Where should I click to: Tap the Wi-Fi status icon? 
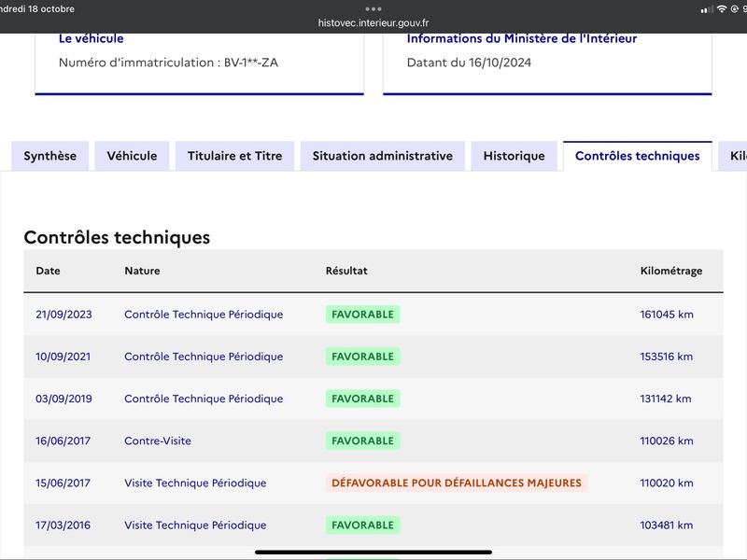[x=722, y=9]
